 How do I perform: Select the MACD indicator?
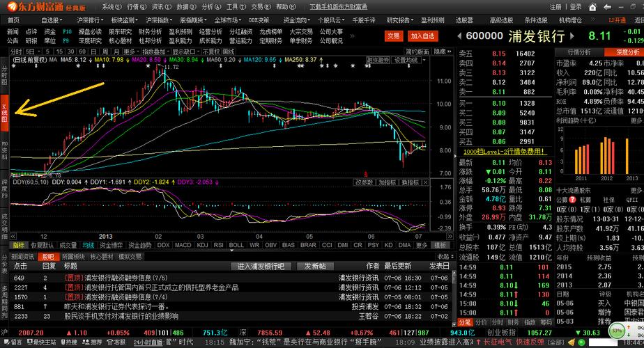(x=183, y=245)
